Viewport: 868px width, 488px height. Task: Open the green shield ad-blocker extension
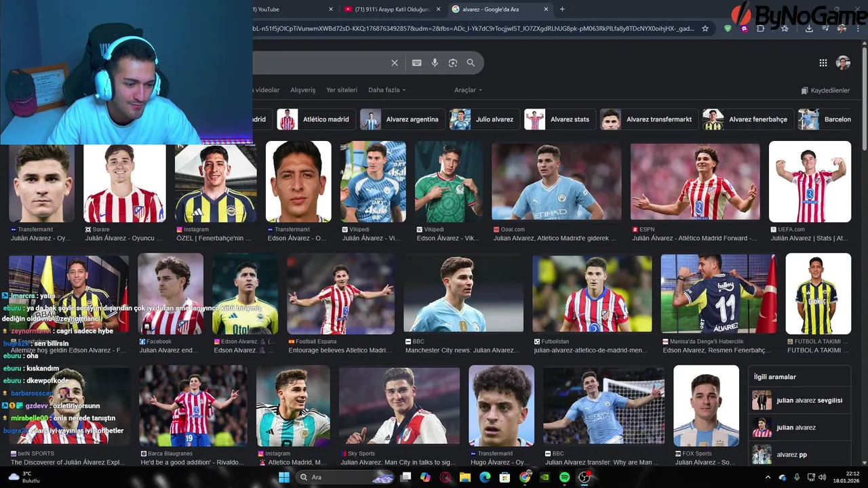coord(728,28)
